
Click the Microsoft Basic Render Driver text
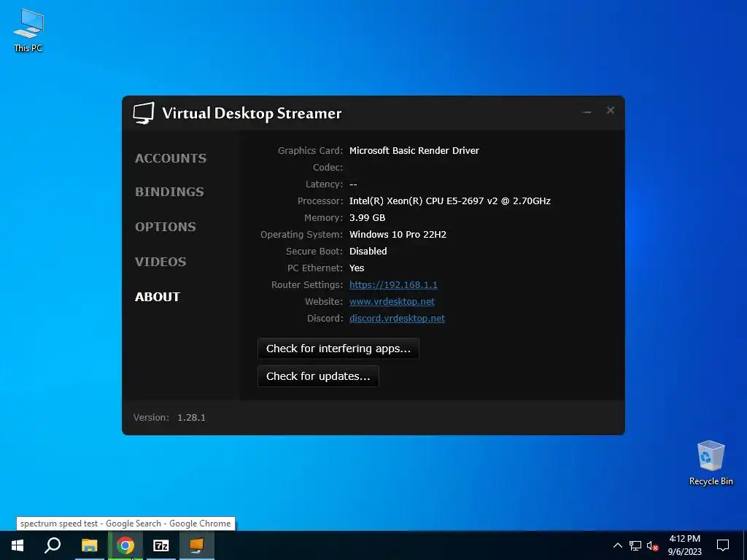tap(414, 150)
